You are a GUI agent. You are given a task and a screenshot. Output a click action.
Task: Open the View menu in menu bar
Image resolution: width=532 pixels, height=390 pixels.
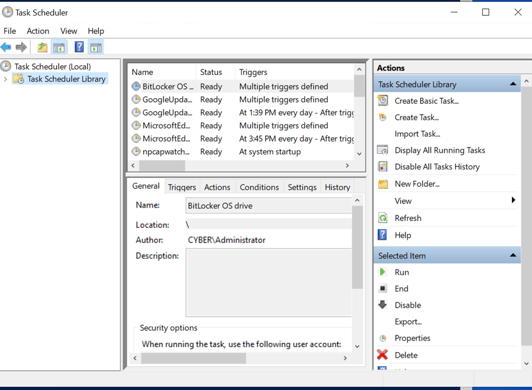coord(69,31)
